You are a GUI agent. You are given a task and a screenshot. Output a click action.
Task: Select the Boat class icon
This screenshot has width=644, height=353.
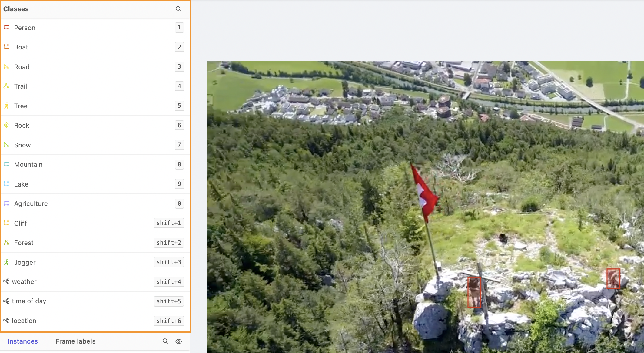[6, 47]
